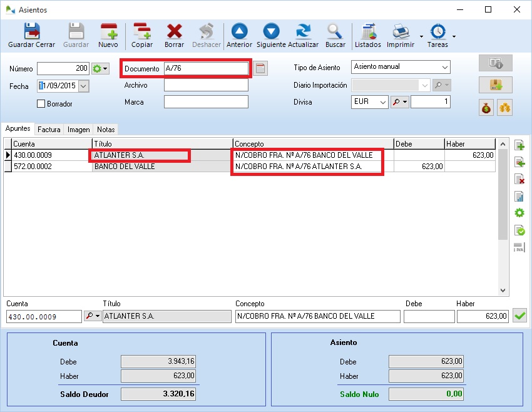The height and width of the screenshot is (412, 532).
Task: Select the green settings gear in side panel
Action: (x=518, y=212)
